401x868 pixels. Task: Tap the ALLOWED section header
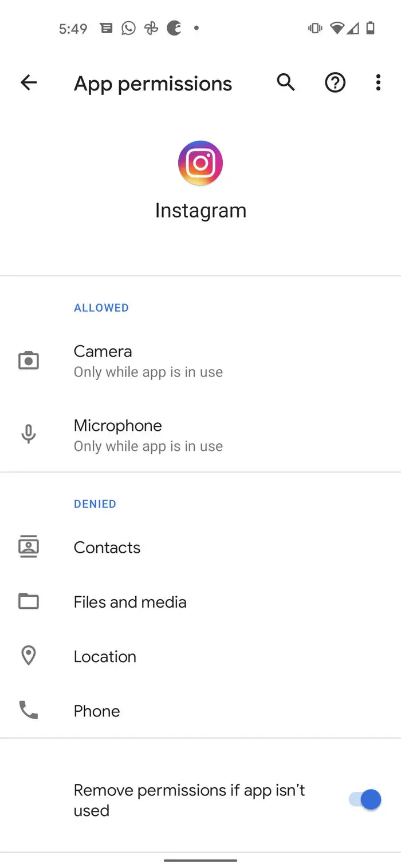click(x=101, y=308)
